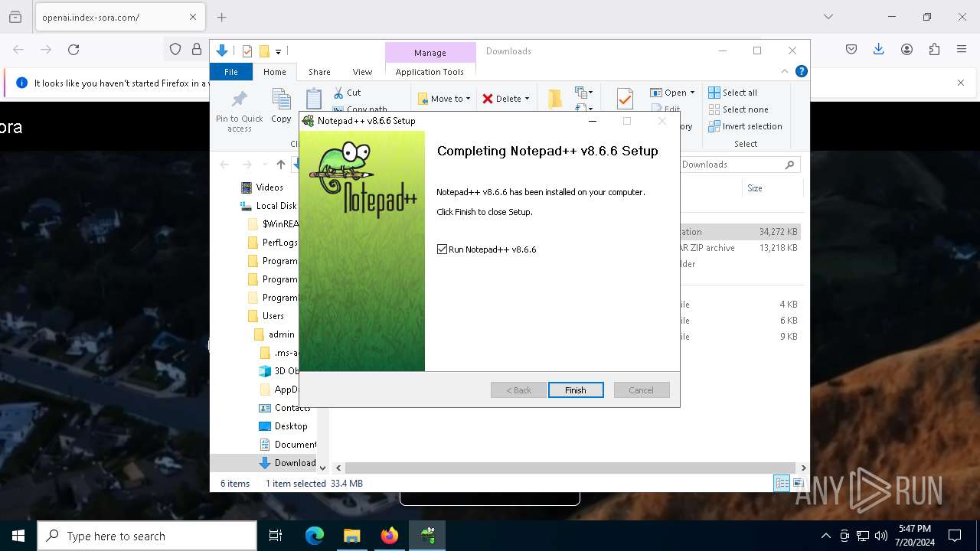
Task: Reload page in Firefox
Action: (73, 50)
